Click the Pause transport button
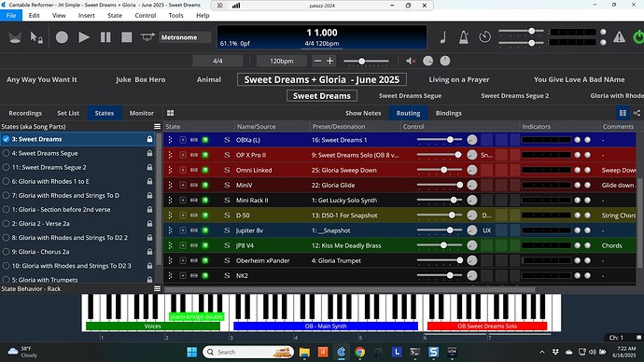Image resolution: width=644 pixels, height=362 pixels. (105, 37)
